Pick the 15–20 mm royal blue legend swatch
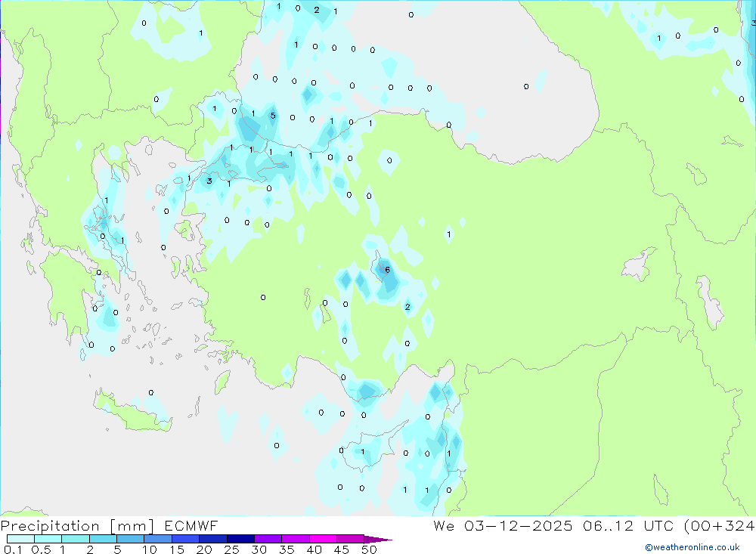756x554 pixels. 186,539
